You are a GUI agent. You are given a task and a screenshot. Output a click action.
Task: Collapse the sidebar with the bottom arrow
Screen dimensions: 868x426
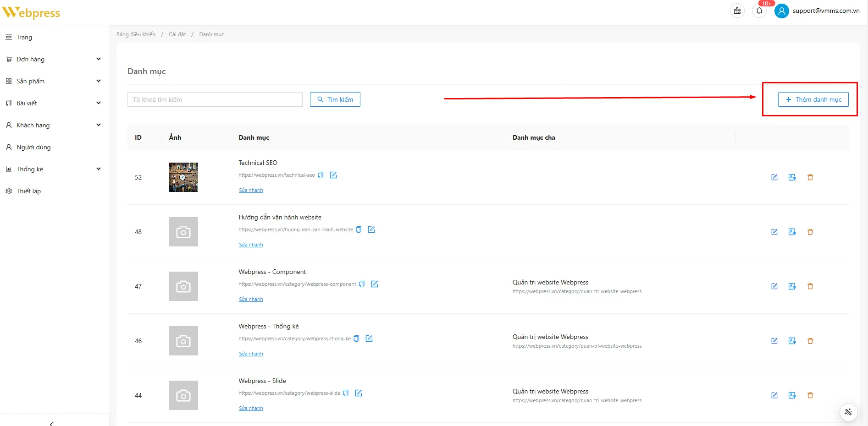pos(51,423)
